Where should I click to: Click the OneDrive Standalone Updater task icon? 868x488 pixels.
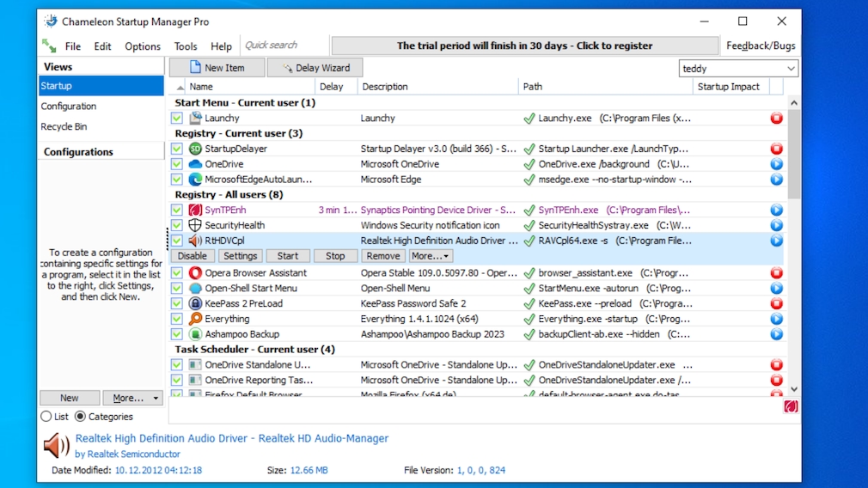tap(195, 364)
